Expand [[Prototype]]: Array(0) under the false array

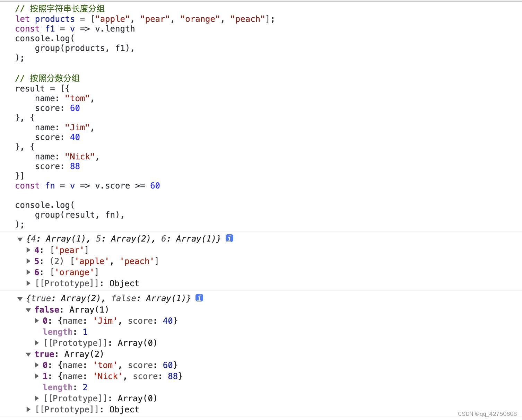tap(37, 343)
